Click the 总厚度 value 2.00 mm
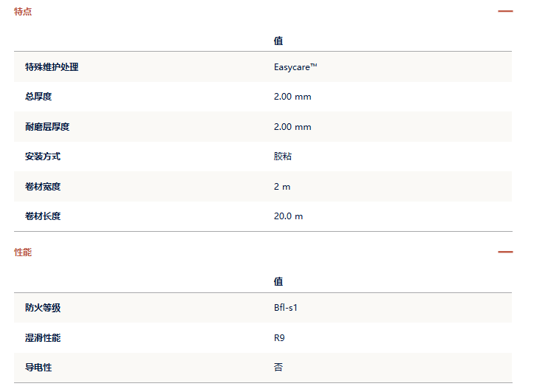The image size is (534, 392). pyautogui.click(x=292, y=97)
